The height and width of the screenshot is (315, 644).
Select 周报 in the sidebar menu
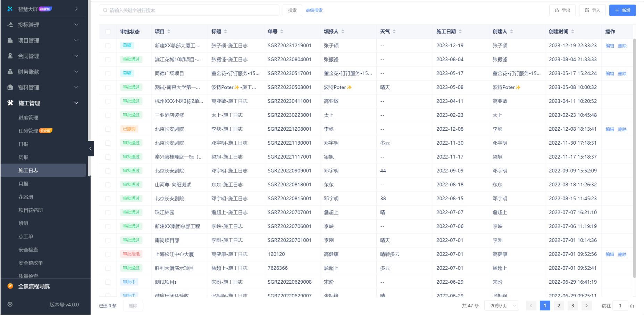pyautogui.click(x=23, y=157)
